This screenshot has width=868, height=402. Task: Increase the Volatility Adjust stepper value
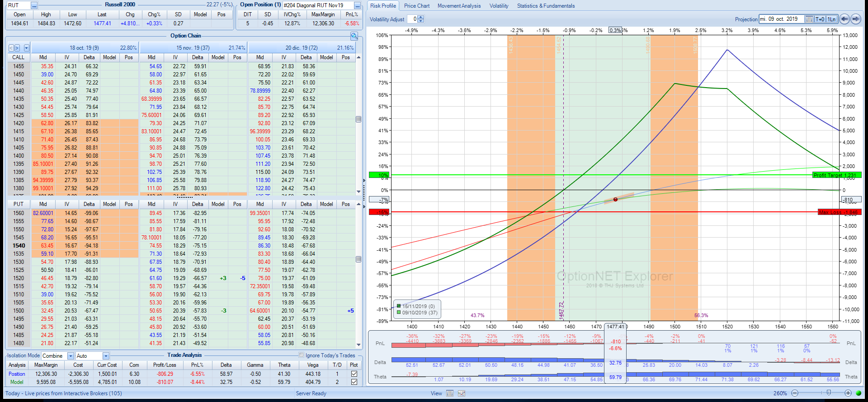pos(421,17)
